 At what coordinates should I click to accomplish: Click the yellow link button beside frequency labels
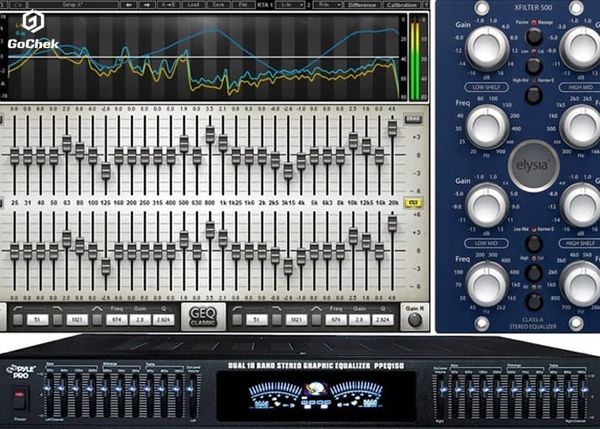pos(413,203)
